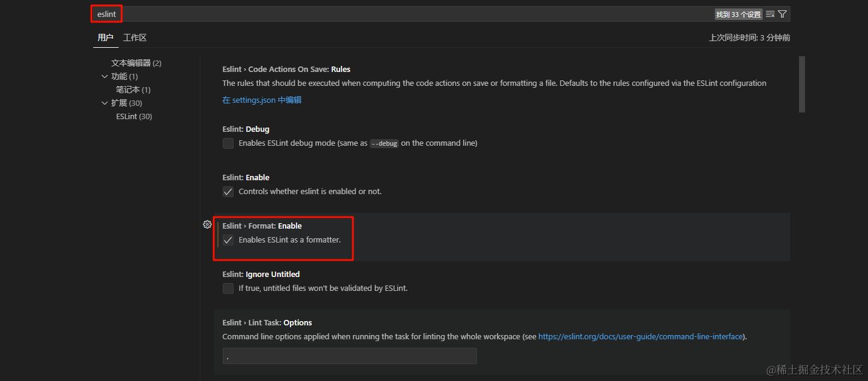Select the Eslint: Ignore Untitled setting title

pos(261,274)
